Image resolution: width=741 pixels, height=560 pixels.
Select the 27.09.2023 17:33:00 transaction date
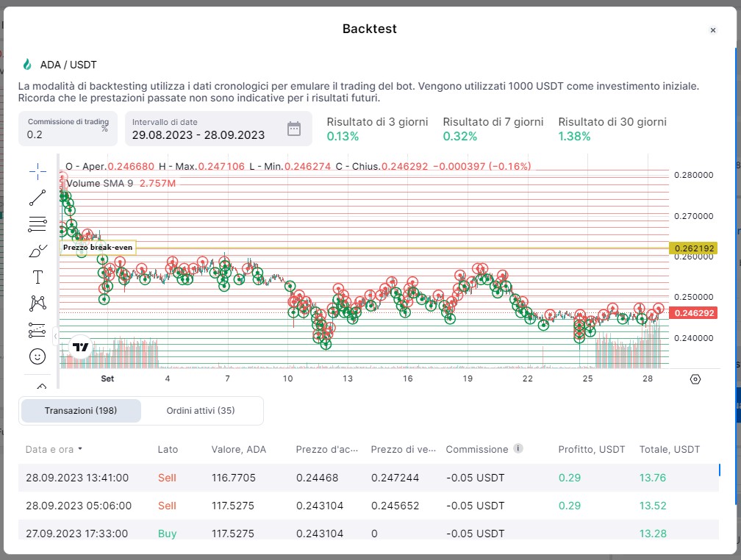tap(76, 534)
